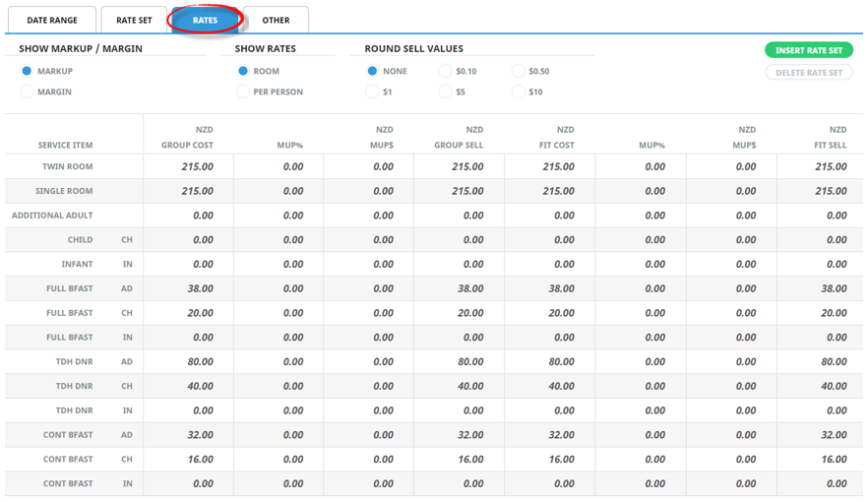Click the Infant service item label
This screenshot has width=868, height=502.
point(77,264)
